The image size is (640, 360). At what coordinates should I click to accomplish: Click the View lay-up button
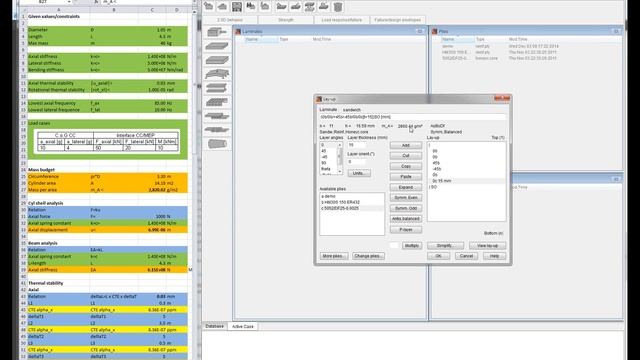[x=487, y=245]
